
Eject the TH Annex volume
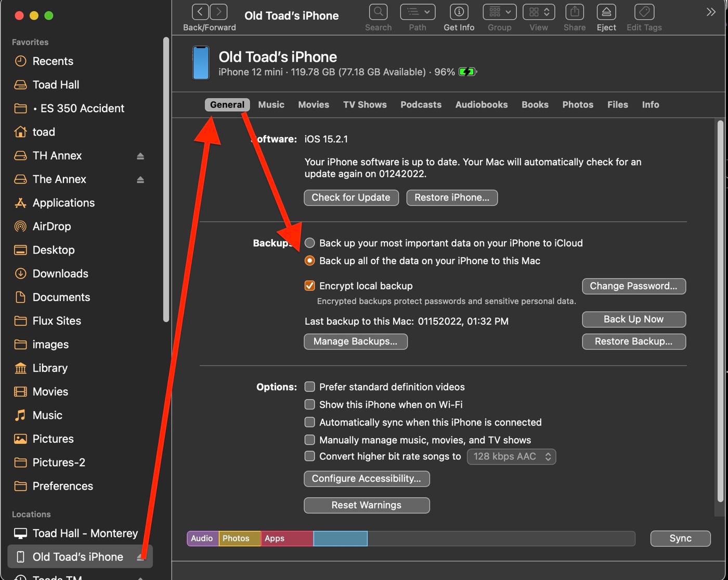[140, 156]
